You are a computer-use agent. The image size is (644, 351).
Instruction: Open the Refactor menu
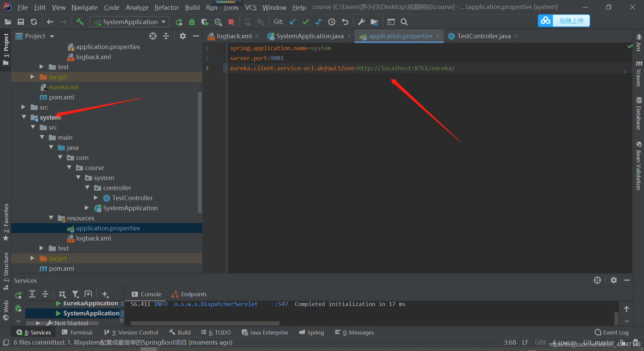pos(166,7)
